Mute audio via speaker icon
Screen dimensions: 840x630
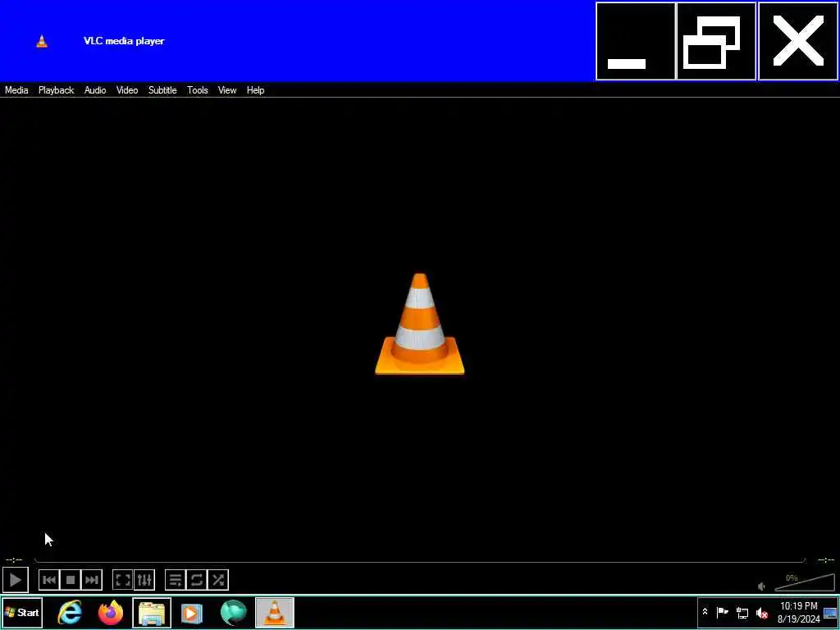pos(762,587)
